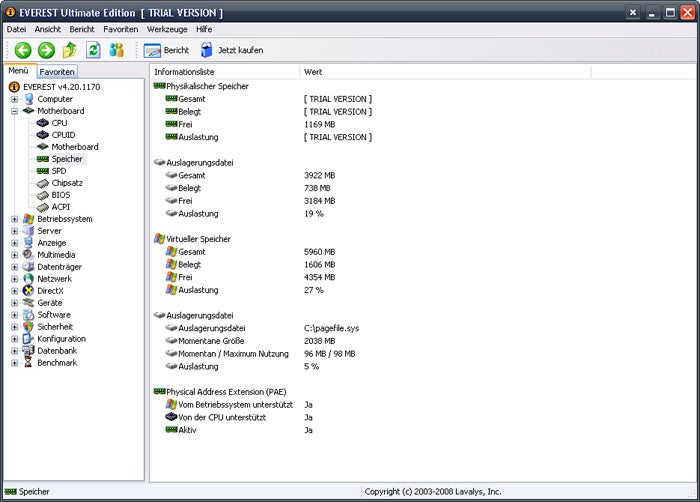The image size is (700, 502).
Task: Collapse the Motherboard tree node
Action: coord(14,111)
